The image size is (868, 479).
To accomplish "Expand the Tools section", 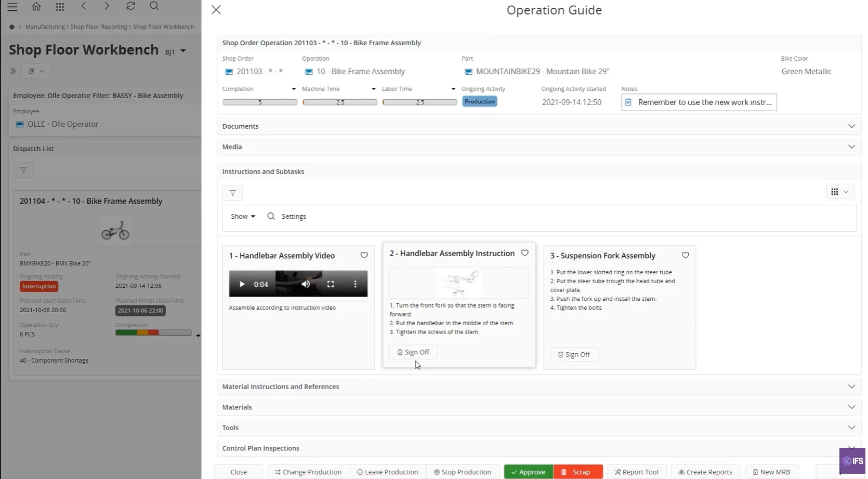I will pos(539,428).
